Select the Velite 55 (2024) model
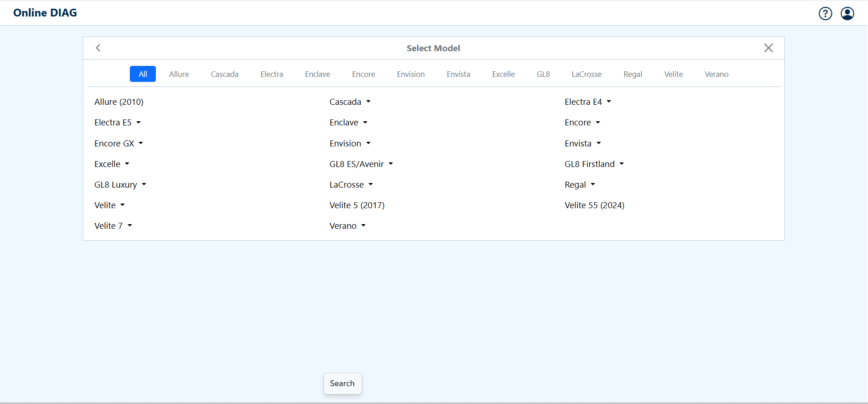868x404 pixels. coord(594,205)
